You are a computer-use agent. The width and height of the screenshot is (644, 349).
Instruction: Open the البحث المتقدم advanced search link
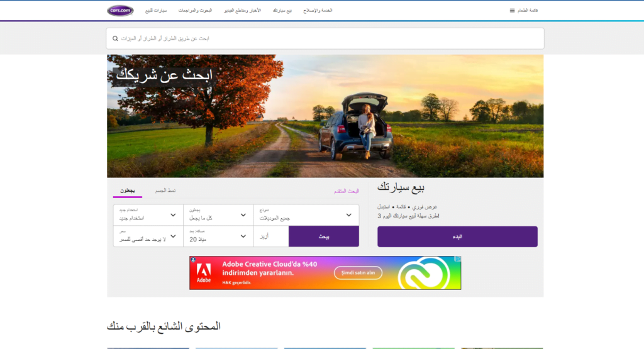coord(346,191)
